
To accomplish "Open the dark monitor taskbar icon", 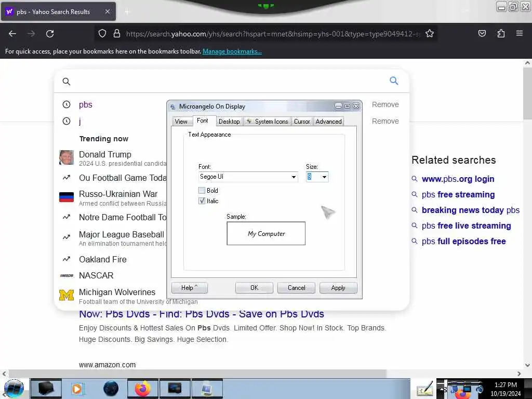I will (x=175, y=389).
